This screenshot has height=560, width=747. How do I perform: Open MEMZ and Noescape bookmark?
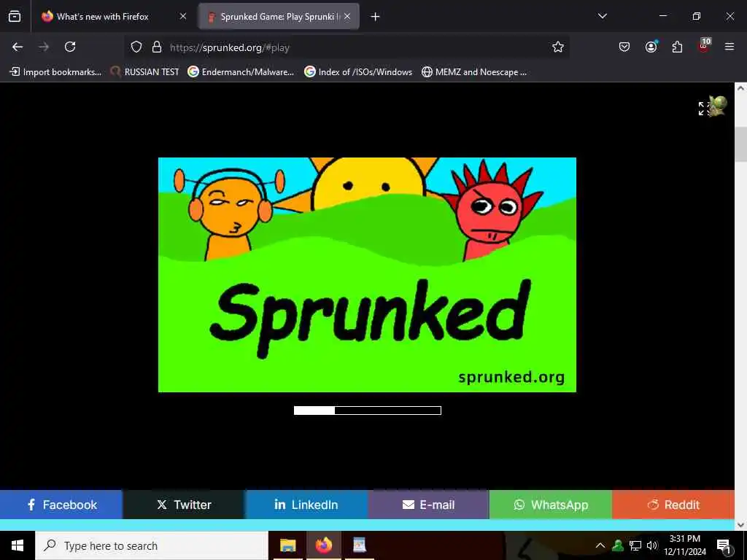pyautogui.click(x=474, y=72)
